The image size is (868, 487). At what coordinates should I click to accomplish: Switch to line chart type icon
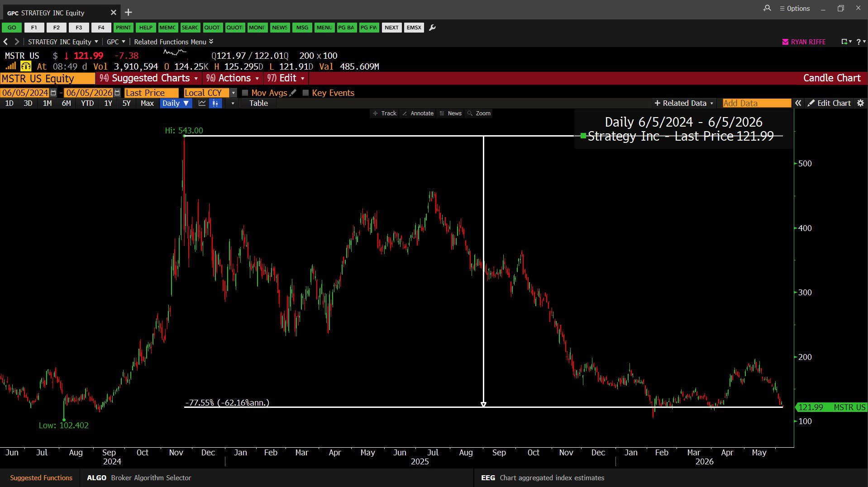[202, 103]
